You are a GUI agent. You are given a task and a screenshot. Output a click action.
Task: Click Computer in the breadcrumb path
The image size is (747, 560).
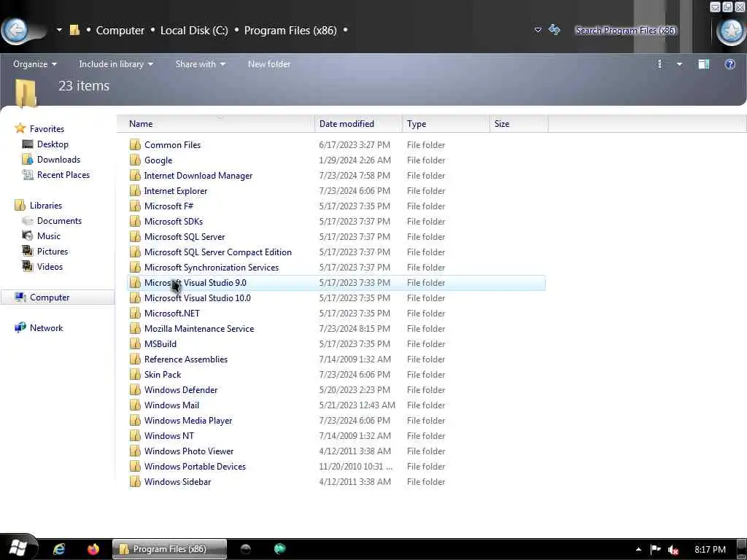coord(120,31)
